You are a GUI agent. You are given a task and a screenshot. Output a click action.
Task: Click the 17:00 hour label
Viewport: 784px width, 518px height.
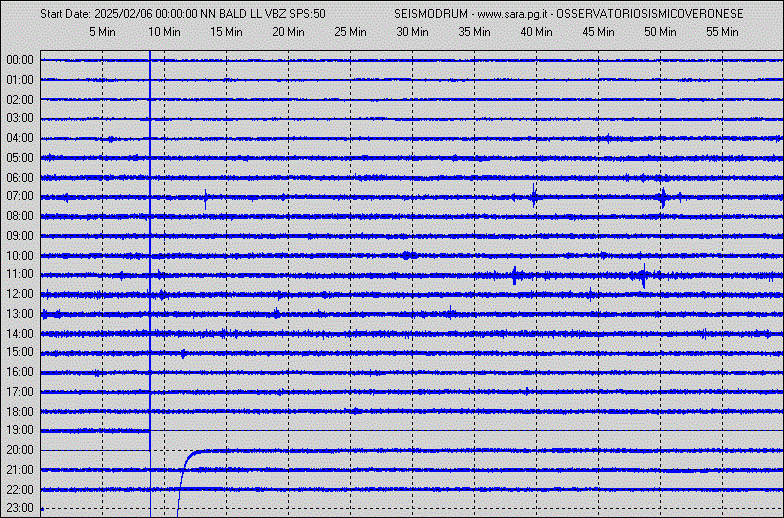click(x=20, y=392)
